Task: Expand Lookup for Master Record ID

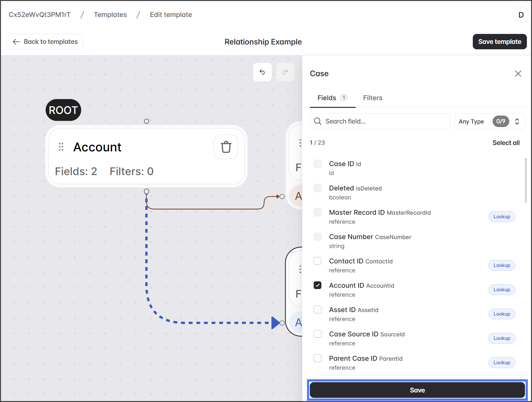Action: pos(501,217)
